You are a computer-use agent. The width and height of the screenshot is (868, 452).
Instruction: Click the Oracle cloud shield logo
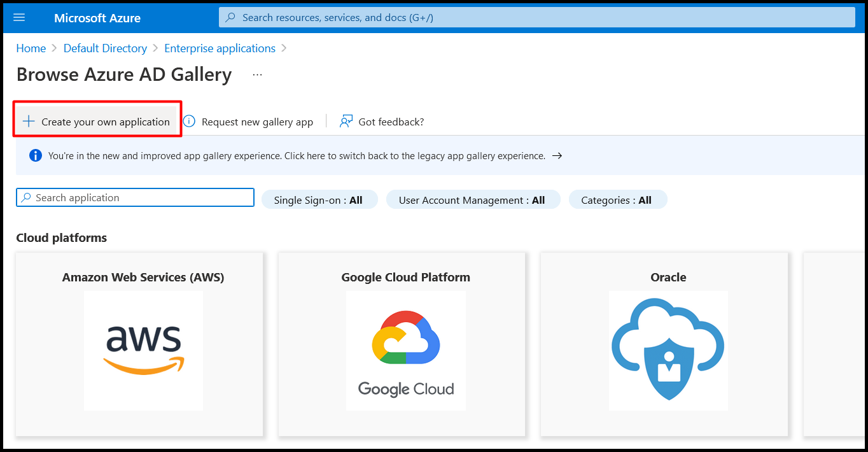pyautogui.click(x=668, y=351)
